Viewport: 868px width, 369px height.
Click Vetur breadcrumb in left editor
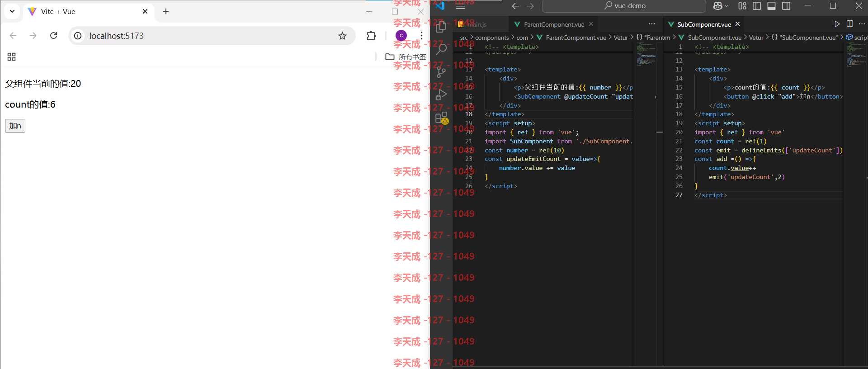click(621, 38)
